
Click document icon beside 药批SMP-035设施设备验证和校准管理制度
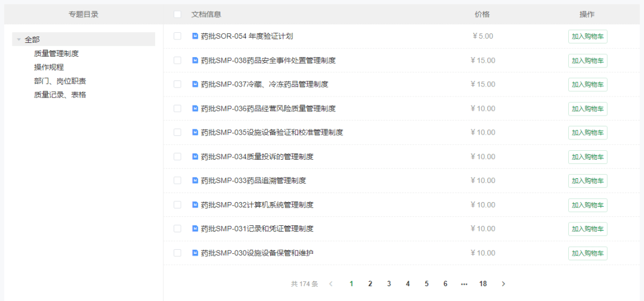195,132
